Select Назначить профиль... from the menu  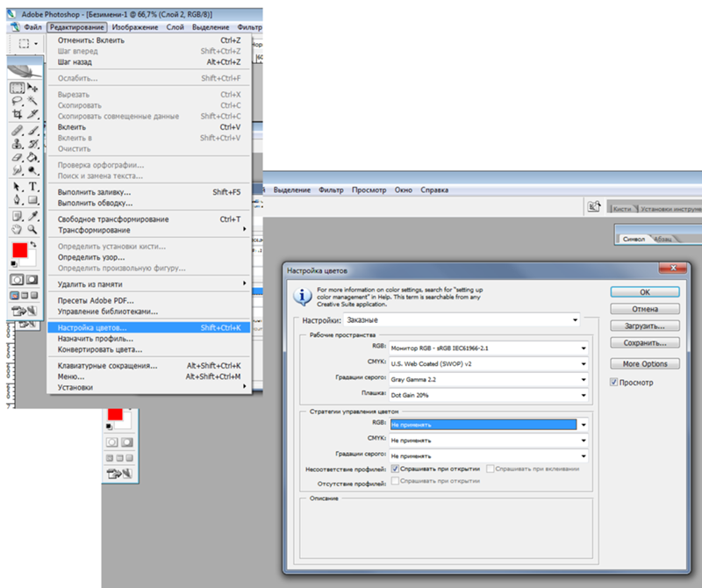[x=148, y=339]
